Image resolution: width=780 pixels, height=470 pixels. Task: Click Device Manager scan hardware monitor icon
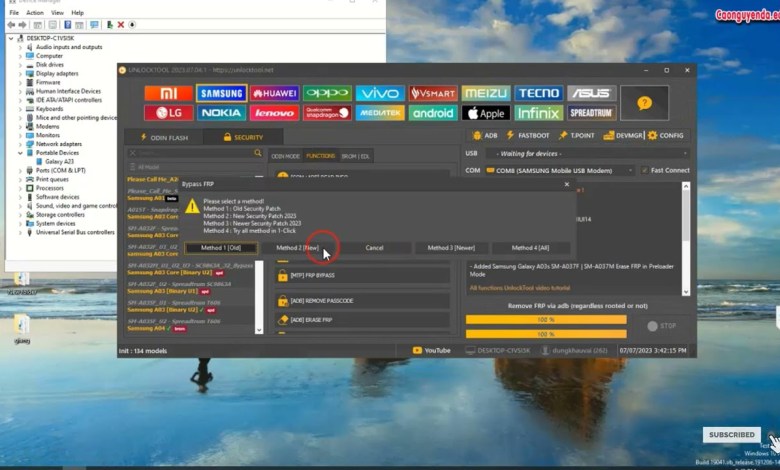(94, 24)
